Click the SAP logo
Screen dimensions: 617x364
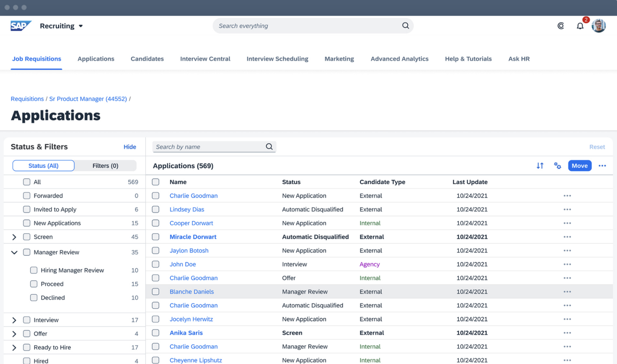(21, 26)
